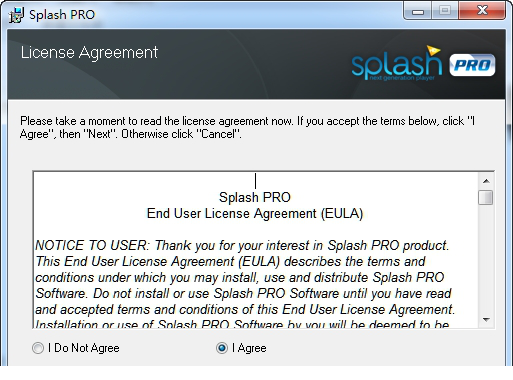This screenshot has height=380, width=513.
Task: Minimize the Splash PRO installer window
Action: (x=418, y=11)
